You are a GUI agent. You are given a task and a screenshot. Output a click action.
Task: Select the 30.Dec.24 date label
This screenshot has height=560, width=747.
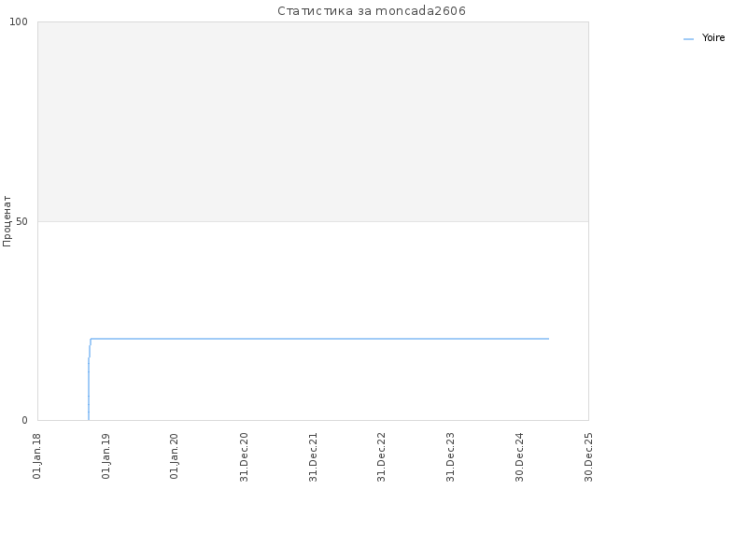pyautogui.click(x=519, y=457)
